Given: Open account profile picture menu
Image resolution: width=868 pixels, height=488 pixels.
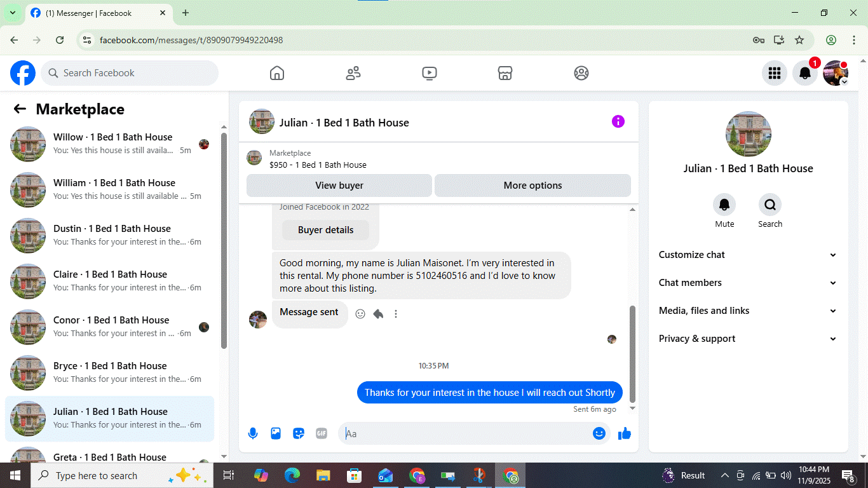Looking at the screenshot, I should 836,73.
